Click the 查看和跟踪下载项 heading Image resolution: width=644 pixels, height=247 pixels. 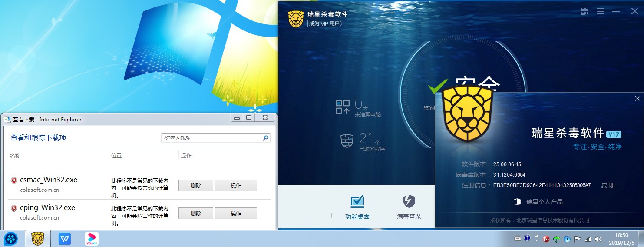tap(38, 138)
